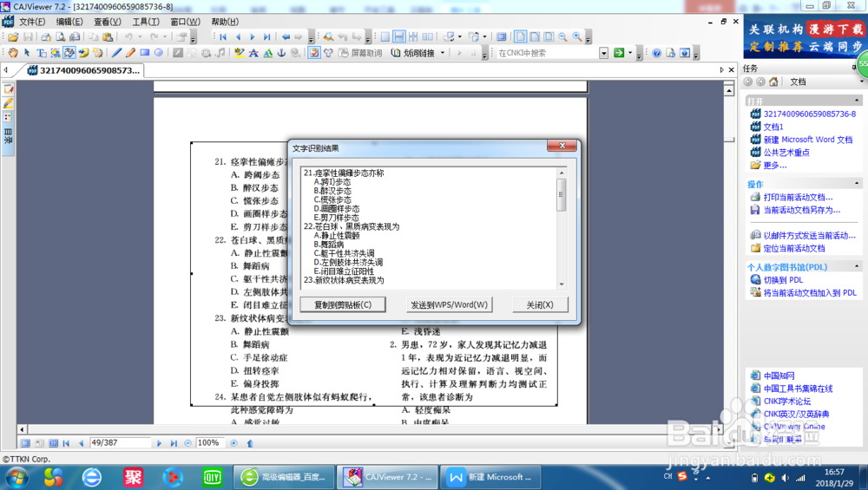Click the 在CNKI中搜索 search field
The height and width of the screenshot is (490, 868).
tap(548, 53)
